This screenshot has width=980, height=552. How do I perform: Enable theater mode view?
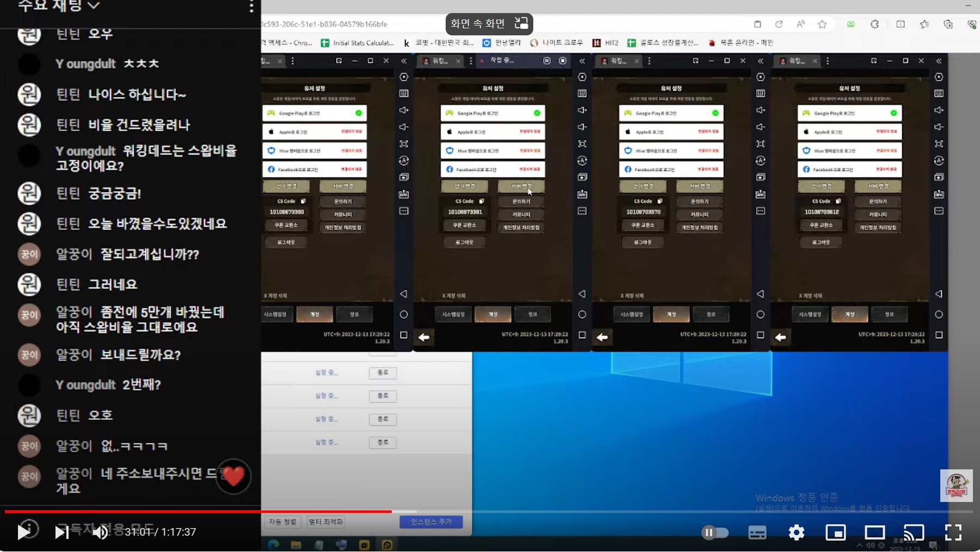click(x=874, y=532)
